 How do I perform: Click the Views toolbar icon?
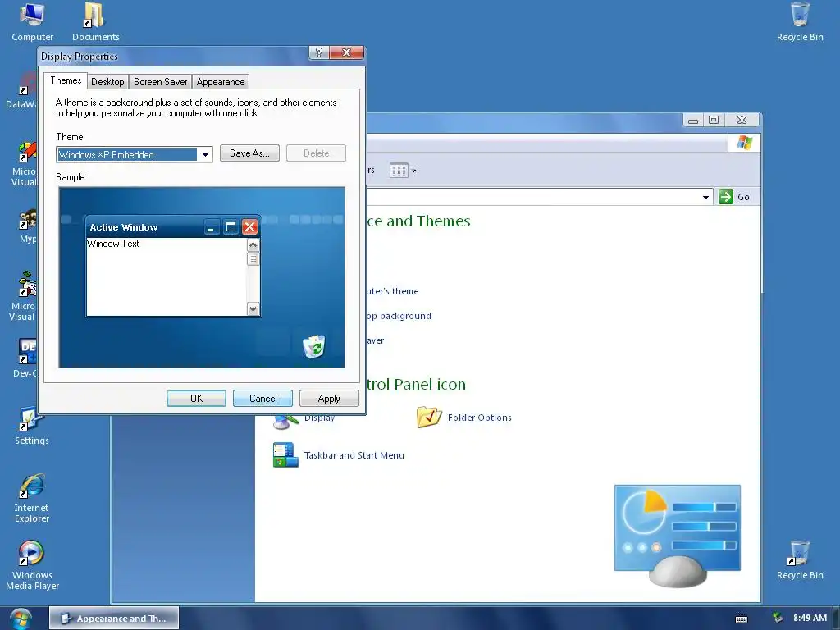[x=399, y=171]
